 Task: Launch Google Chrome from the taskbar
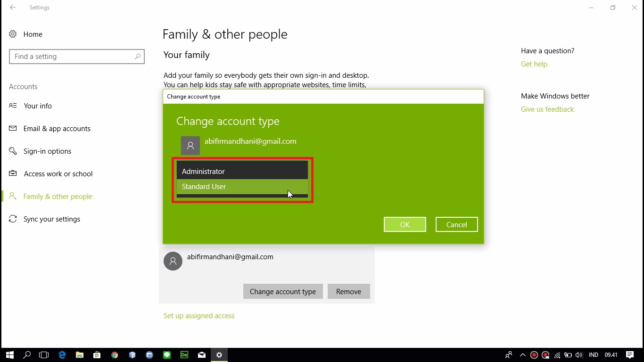[x=115, y=355]
